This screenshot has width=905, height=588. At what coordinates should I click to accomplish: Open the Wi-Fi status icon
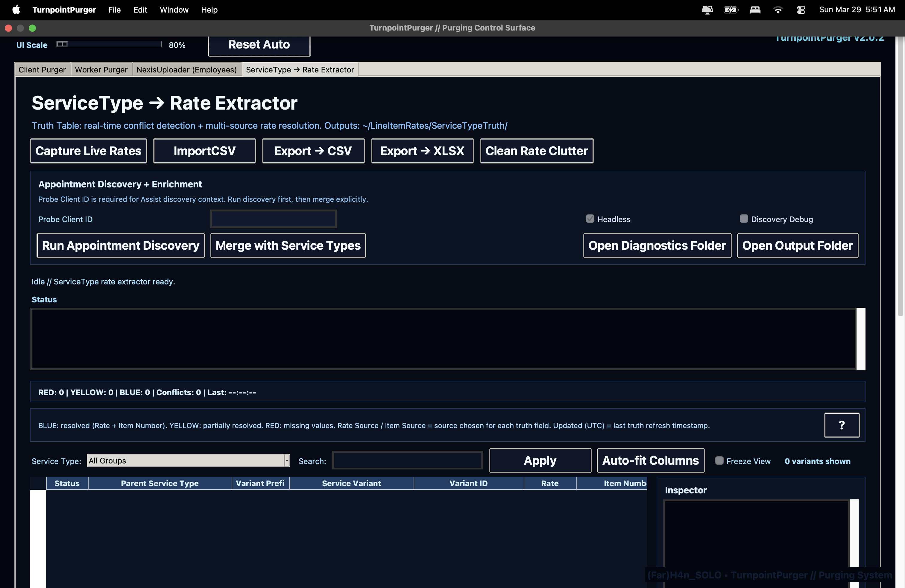(778, 10)
